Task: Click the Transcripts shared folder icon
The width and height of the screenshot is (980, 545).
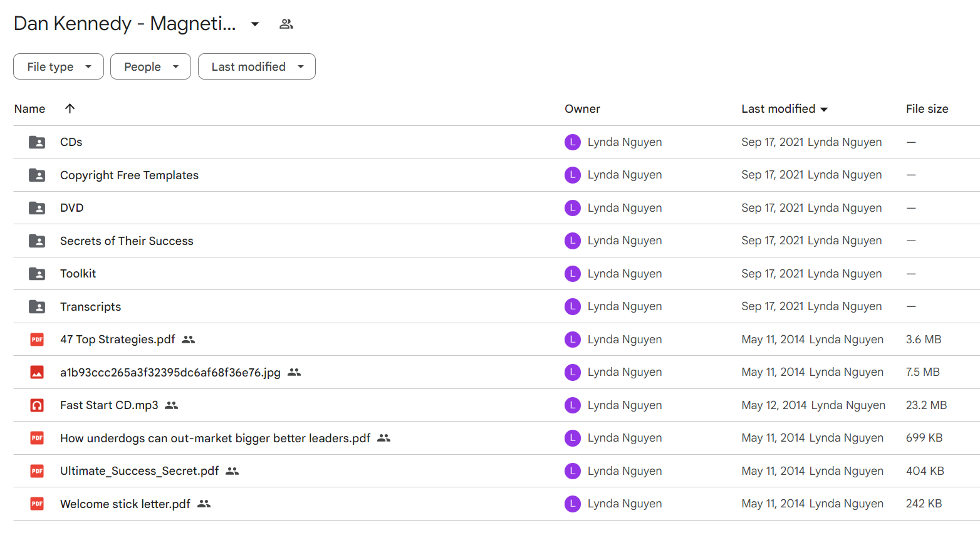Action: click(37, 306)
